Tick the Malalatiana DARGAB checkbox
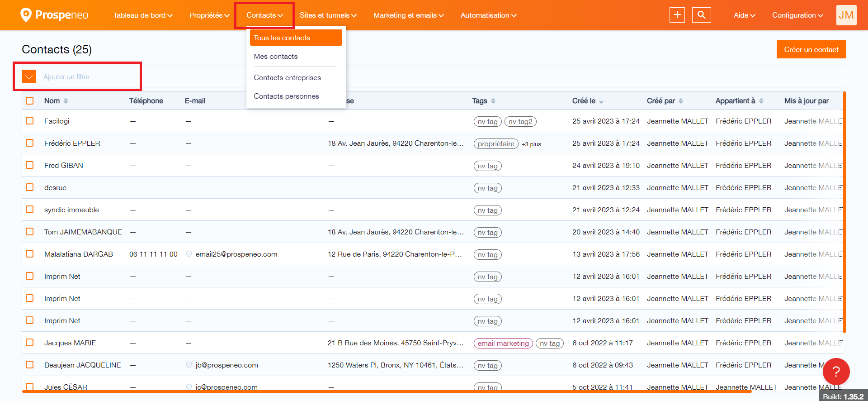Screen dimensions: 868x401 [30, 254]
